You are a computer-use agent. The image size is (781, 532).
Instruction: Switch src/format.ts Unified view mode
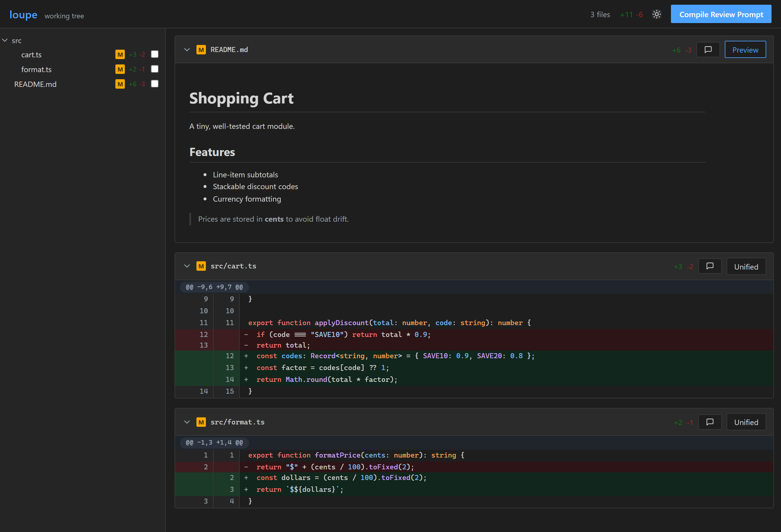(x=746, y=422)
